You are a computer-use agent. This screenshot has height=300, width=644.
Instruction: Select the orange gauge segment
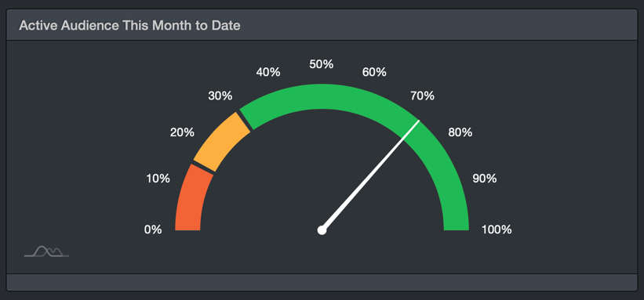click(222, 142)
